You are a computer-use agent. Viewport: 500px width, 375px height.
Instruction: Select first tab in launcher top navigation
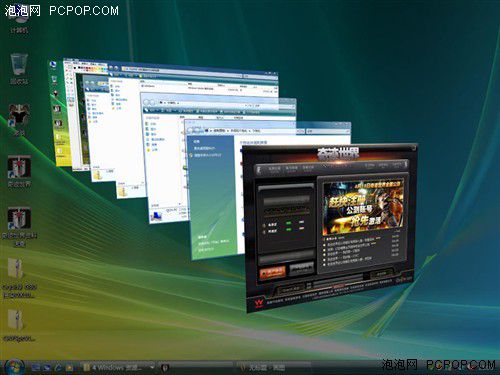[274, 169]
